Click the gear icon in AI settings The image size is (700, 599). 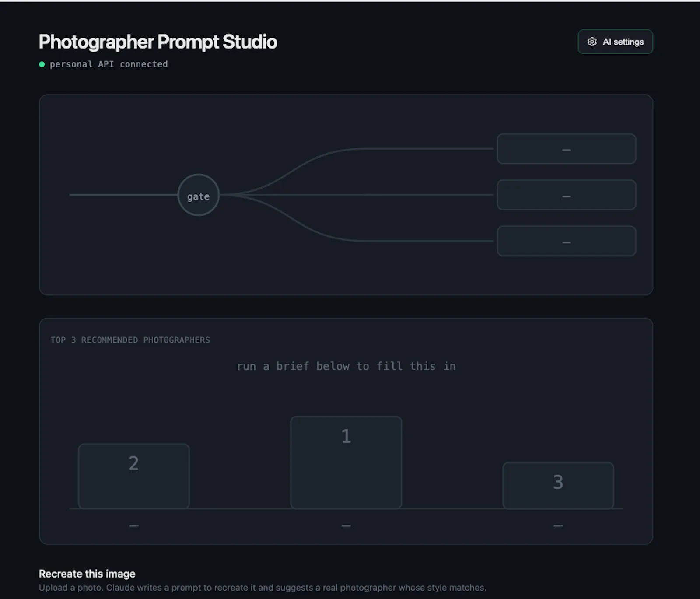(592, 42)
